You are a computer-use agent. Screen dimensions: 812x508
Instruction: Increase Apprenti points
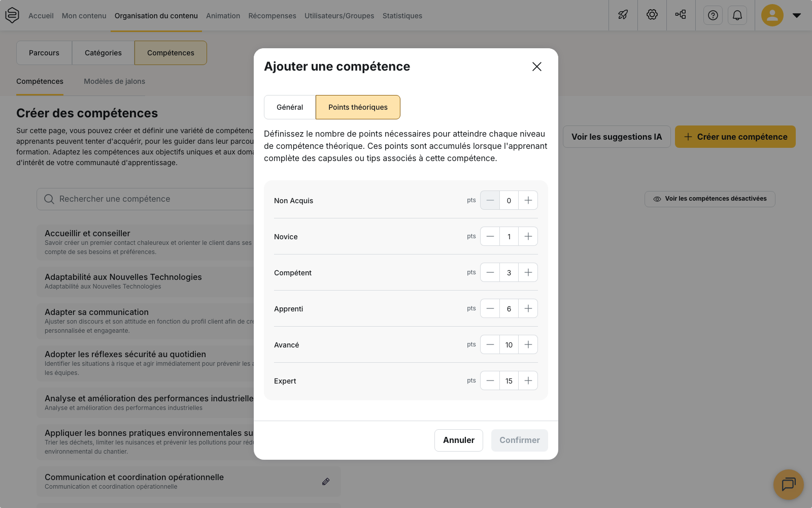click(528, 308)
